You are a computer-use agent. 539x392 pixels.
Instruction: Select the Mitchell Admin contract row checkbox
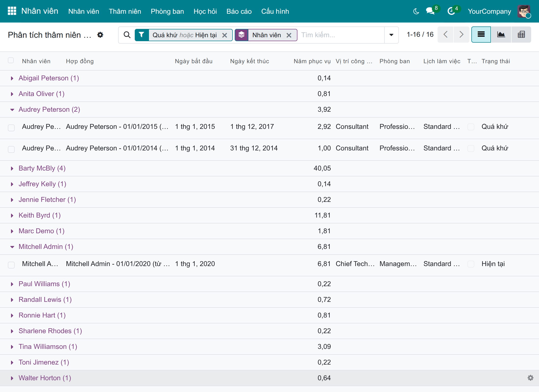[11, 265]
